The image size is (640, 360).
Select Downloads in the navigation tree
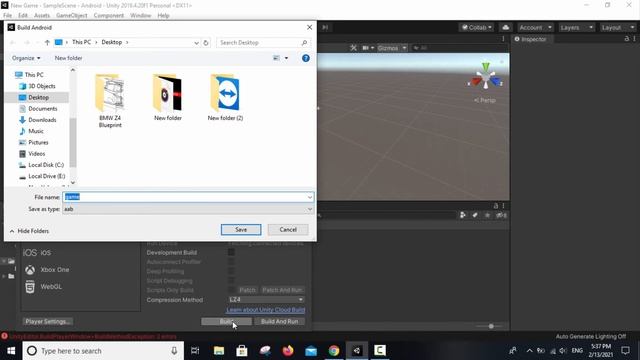(x=42, y=120)
